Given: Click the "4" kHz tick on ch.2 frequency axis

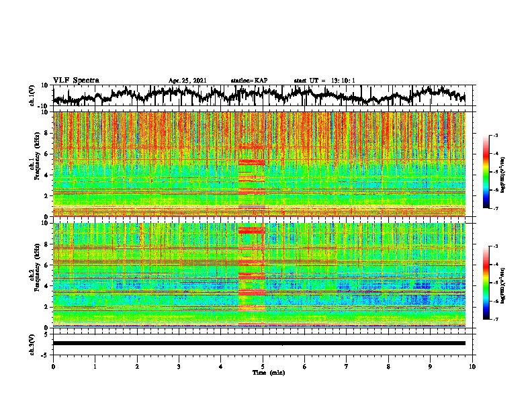Looking at the screenshot, I should click(x=47, y=286).
